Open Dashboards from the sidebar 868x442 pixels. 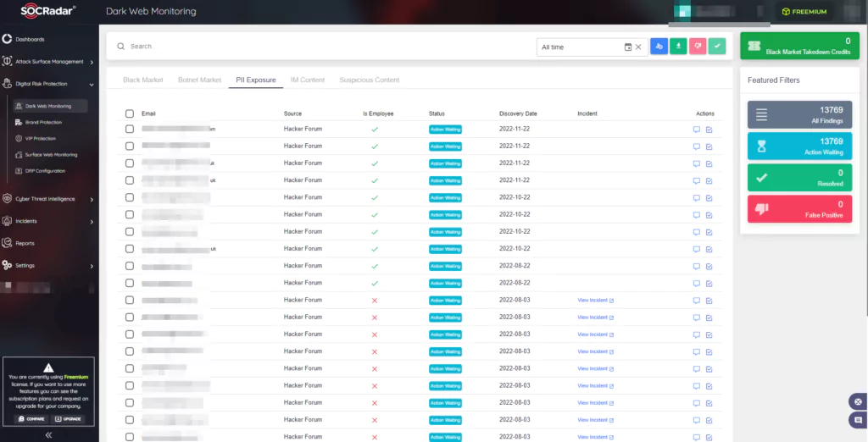click(30, 39)
